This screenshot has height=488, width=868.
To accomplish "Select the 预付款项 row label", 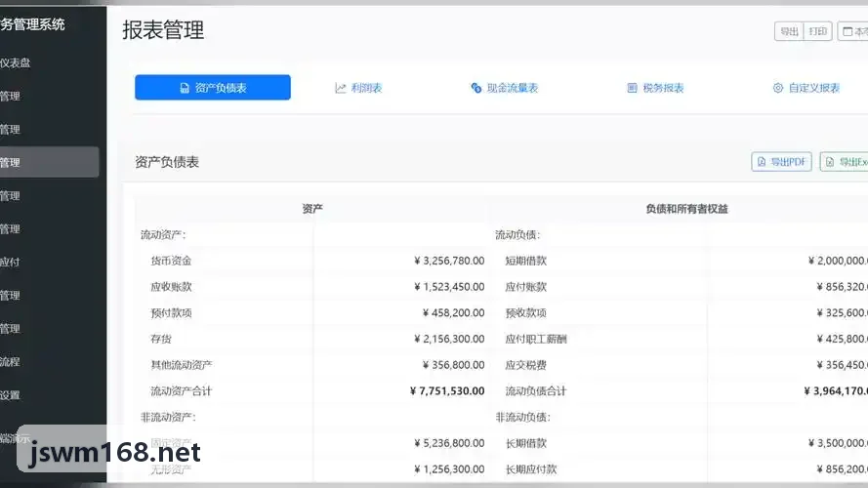I will 171,312.
